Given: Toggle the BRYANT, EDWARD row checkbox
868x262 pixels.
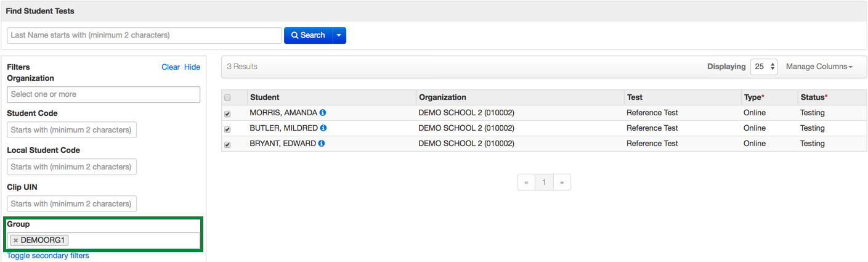Looking at the screenshot, I should click(x=227, y=145).
